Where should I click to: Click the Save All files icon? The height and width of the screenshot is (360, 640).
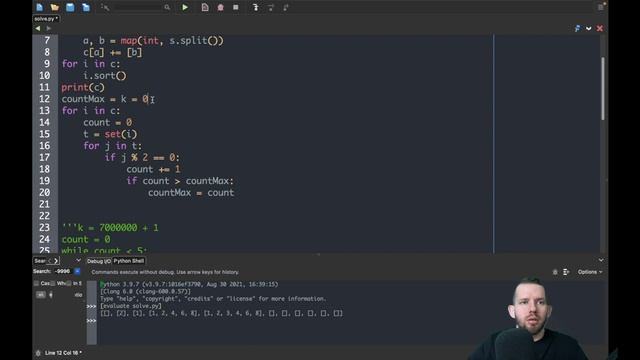86,7
